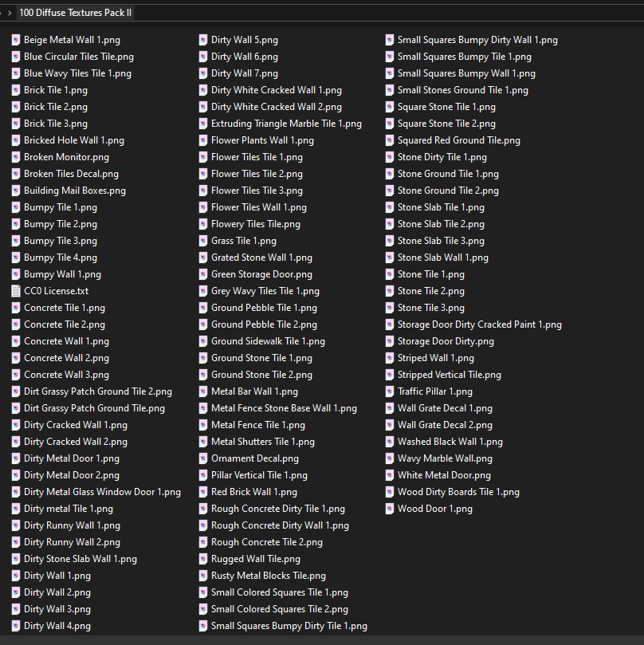Viewport: 644px width, 645px height.
Task: Select Broken Tiles Decal.png file name
Action: [71, 174]
